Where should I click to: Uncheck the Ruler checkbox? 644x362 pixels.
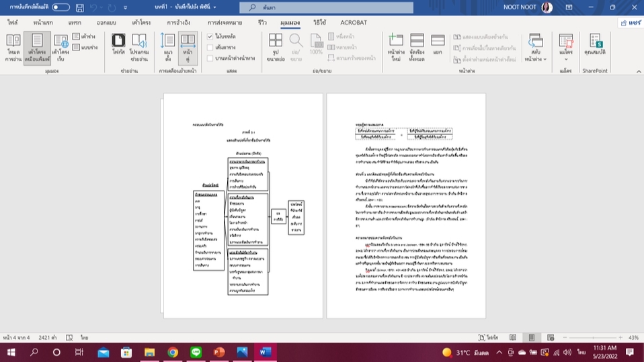210,36
